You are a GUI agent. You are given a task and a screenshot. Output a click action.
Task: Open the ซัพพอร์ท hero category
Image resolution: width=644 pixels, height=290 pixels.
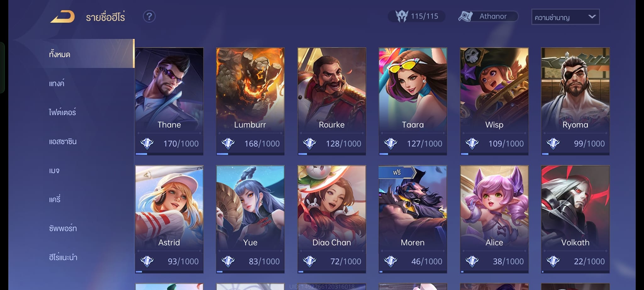click(x=63, y=228)
